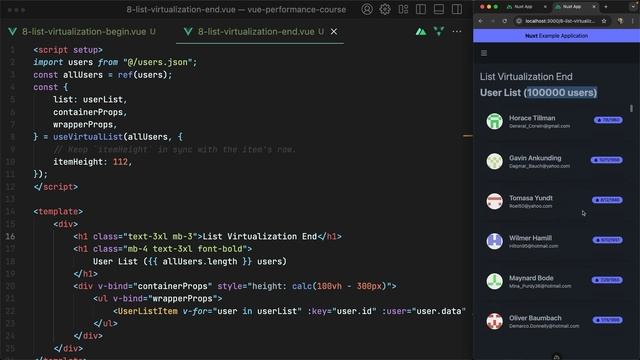The image size is (640, 360).
Task: Click 'wrapperProps,' on line 7 of the code
Action: pyautogui.click(x=85, y=124)
